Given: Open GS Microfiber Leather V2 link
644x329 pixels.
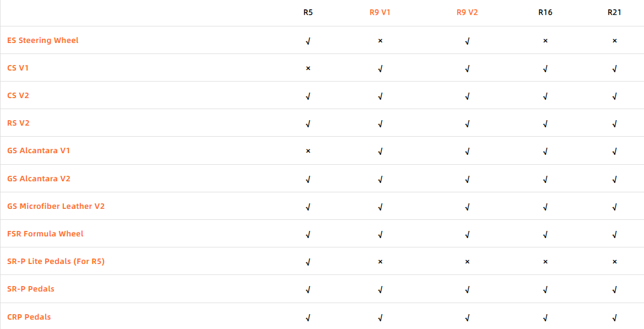Looking at the screenshot, I should [56, 206].
